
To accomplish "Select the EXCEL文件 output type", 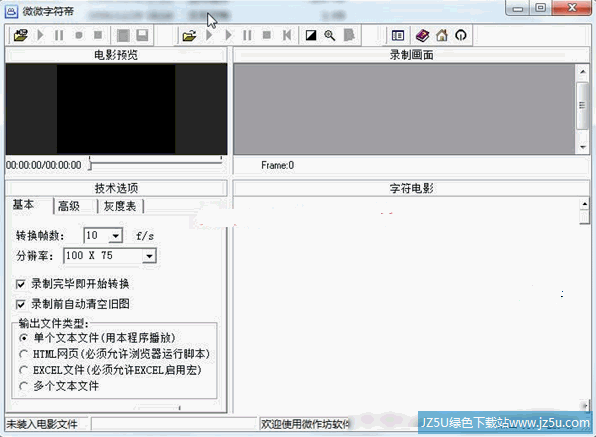I will [24, 370].
